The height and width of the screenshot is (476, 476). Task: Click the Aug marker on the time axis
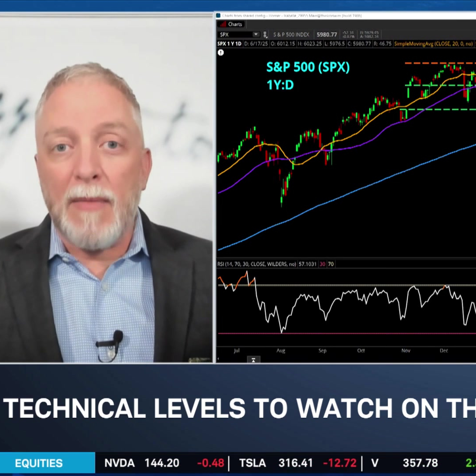point(281,350)
